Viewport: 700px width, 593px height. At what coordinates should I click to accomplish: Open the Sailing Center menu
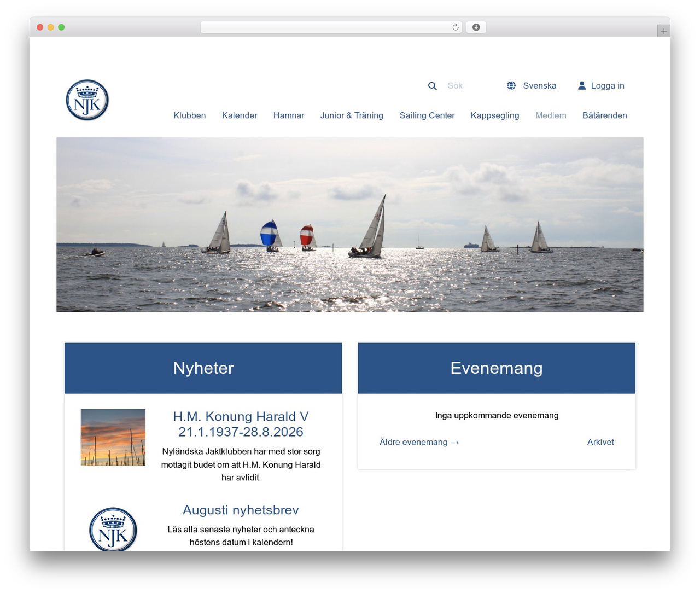coord(427,115)
